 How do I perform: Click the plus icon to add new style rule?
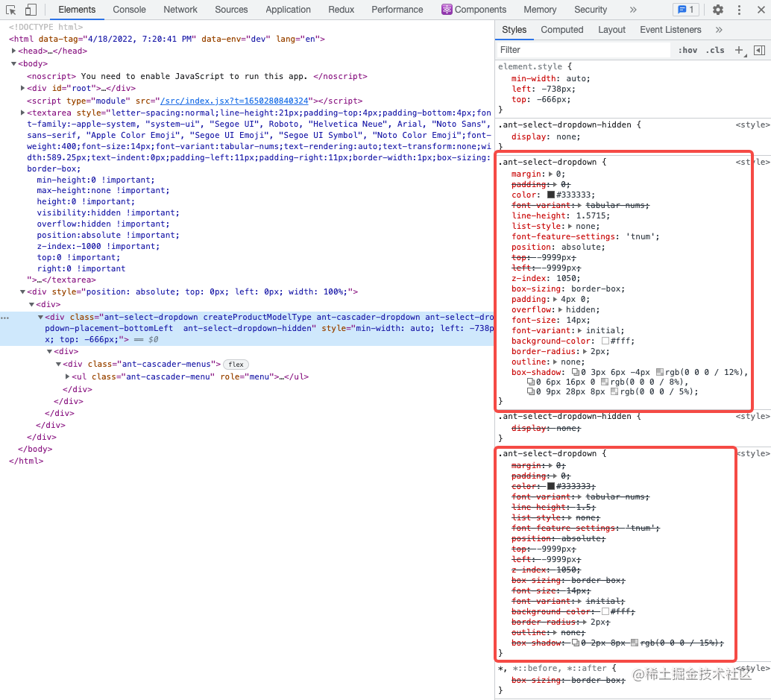pos(740,49)
